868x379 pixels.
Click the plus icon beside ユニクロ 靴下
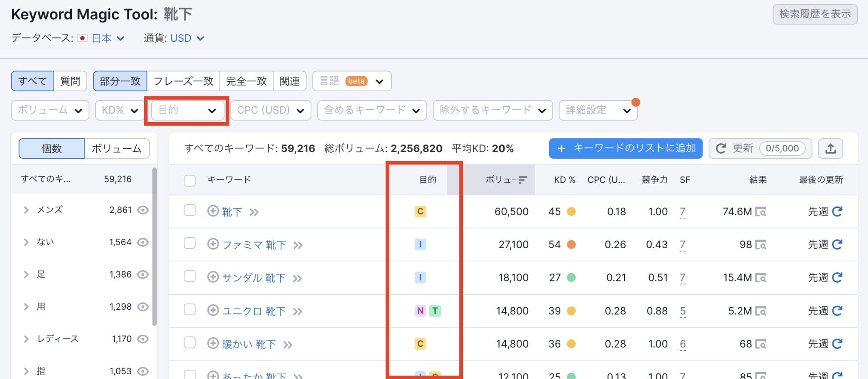pos(213,310)
